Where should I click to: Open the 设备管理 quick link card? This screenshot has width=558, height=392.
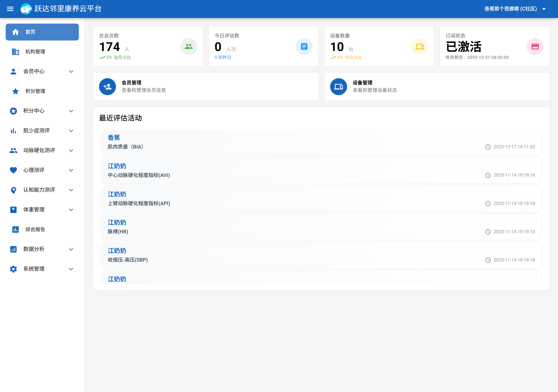[437, 87]
